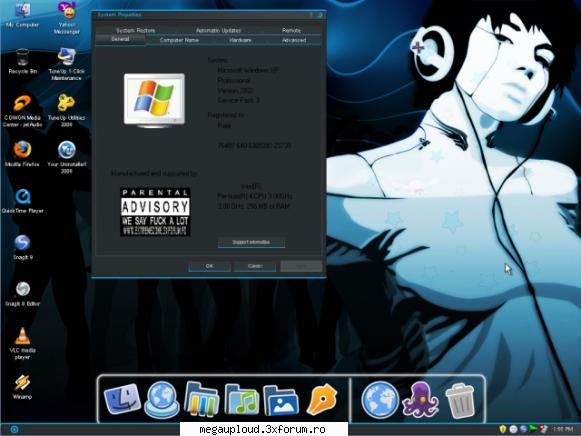This screenshot has height=436, width=581.
Task: Click Cancel in System Properties
Action: coord(255,266)
